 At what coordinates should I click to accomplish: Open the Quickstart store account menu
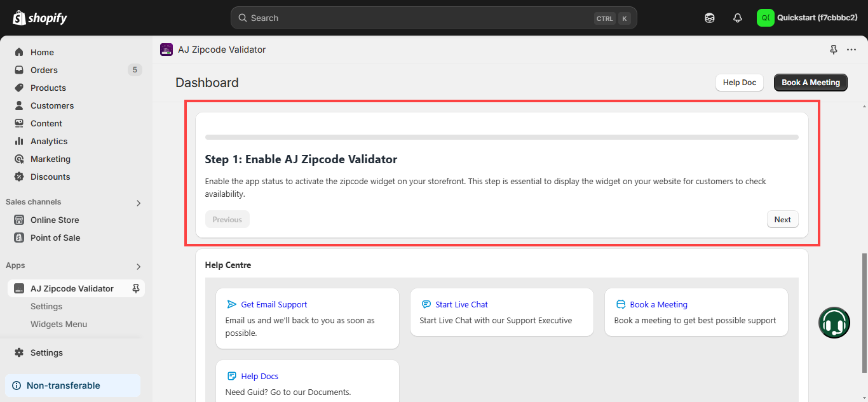click(808, 18)
